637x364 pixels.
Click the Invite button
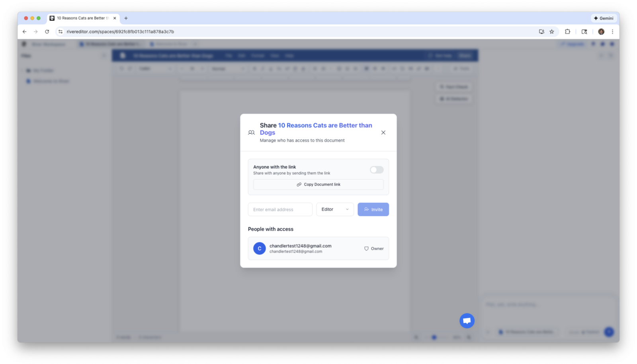[373, 209]
